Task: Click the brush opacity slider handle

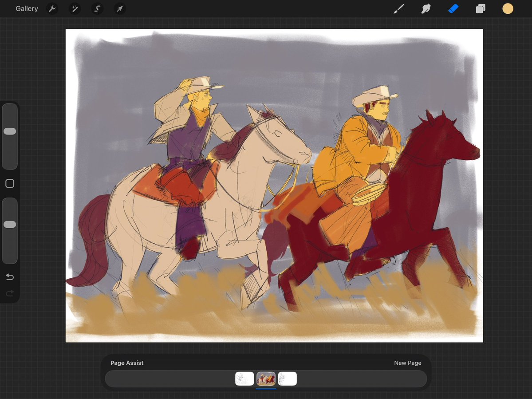Action: pyautogui.click(x=10, y=224)
